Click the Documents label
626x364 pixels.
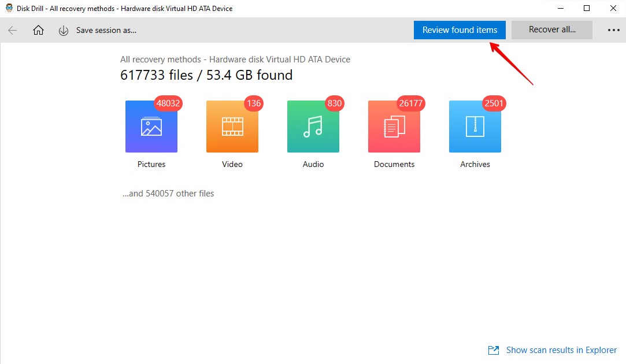point(394,164)
